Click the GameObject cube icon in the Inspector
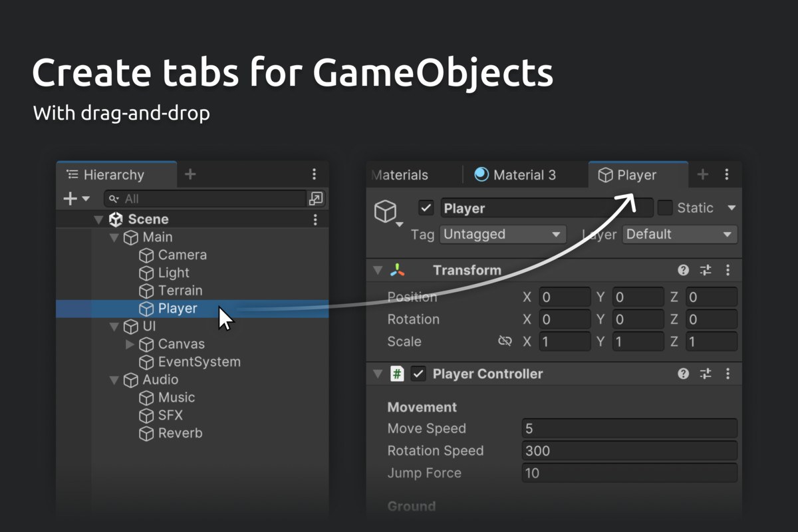The width and height of the screenshot is (798, 532). point(386,211)
